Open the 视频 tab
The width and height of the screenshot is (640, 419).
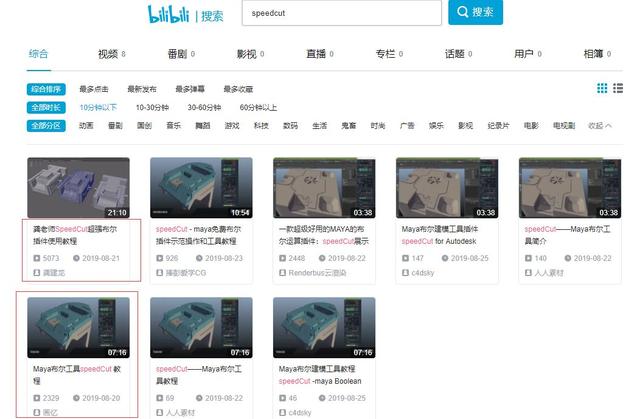point(111,54)
